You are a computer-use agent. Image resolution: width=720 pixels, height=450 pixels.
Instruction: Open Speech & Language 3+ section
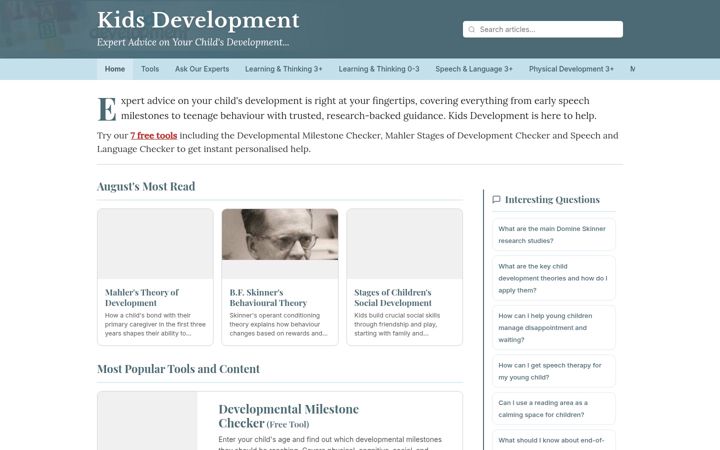pos(474,69)
